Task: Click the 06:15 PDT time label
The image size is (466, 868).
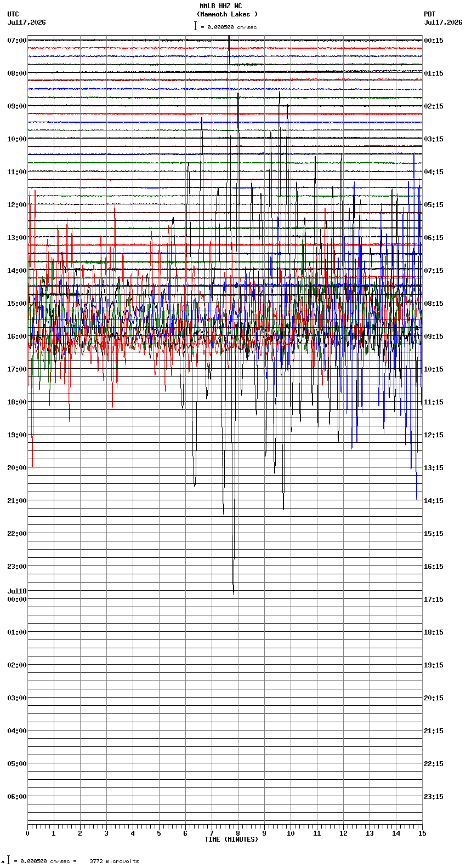Action: (434, 238)
